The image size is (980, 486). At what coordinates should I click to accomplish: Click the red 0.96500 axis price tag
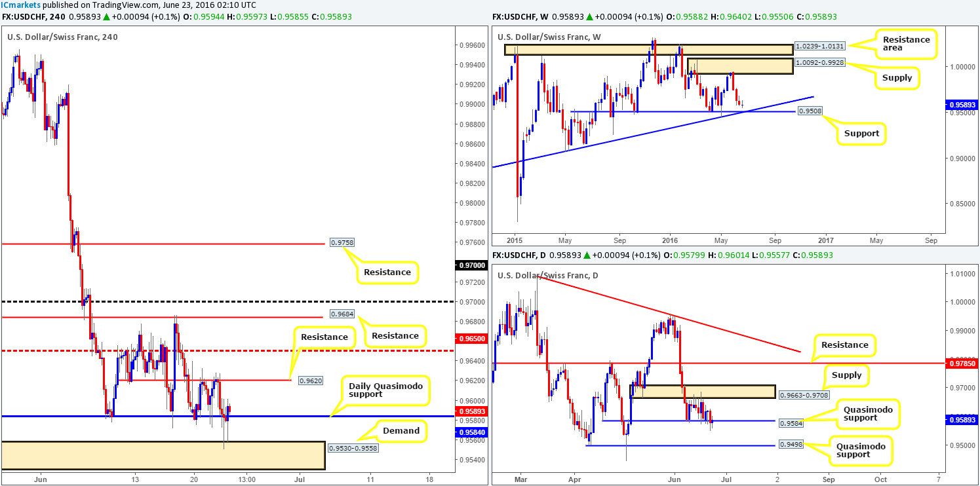471,339
